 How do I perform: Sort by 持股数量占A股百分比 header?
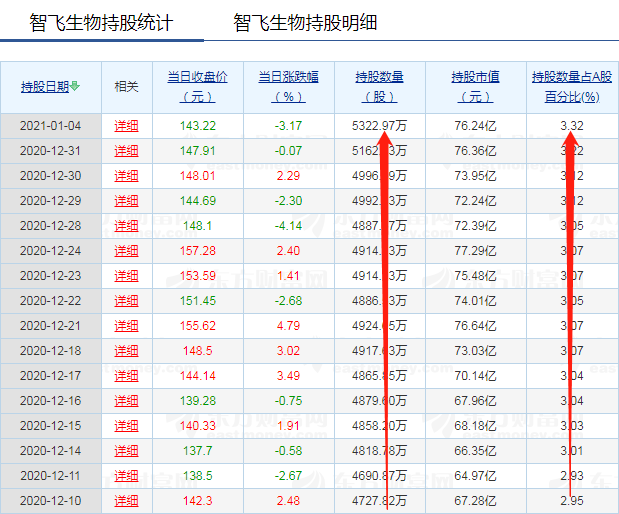(572, 86)
